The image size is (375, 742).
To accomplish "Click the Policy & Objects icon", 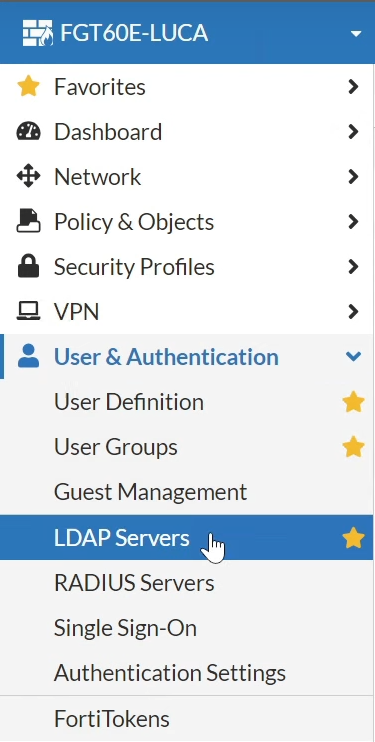I will pyautogui.click(x=28, y=221).
